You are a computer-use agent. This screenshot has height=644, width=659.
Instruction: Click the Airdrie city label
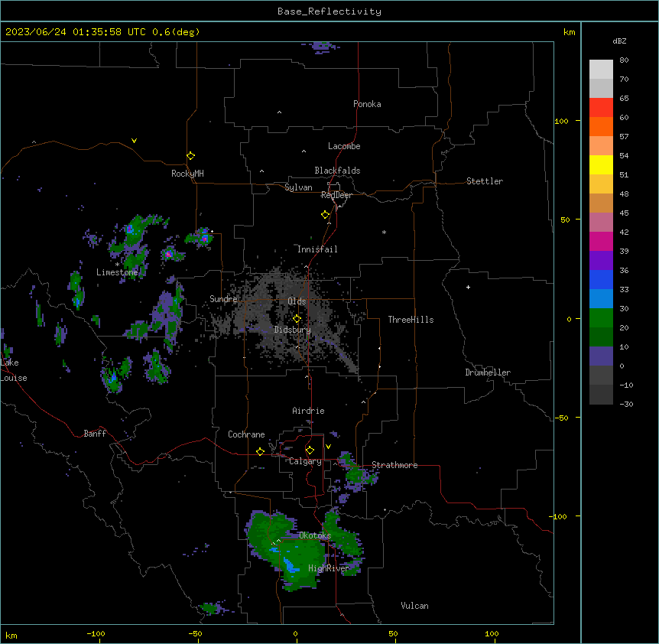(x=308, y=411)
